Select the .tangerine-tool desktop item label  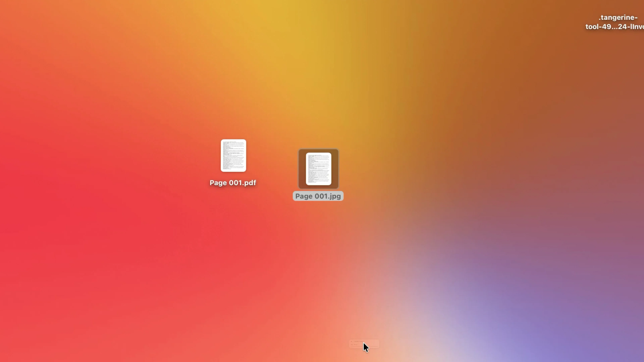pos(615,22)
